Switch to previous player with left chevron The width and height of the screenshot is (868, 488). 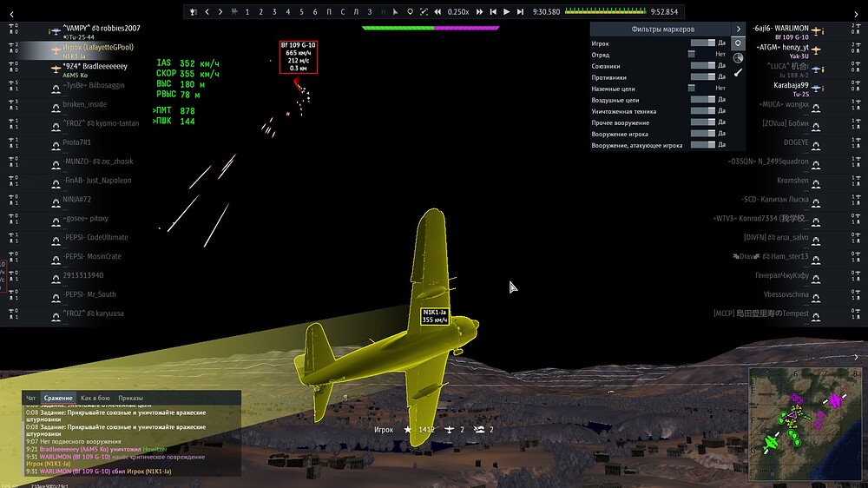pos(207,11)
